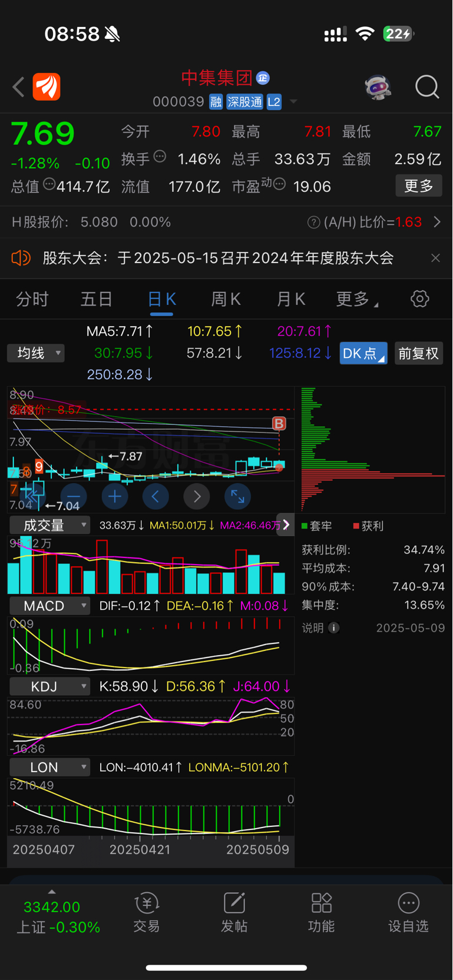Tap the blue badge beside 中集集团
Viewport: 453px width, 980px height.
(263, 78)
